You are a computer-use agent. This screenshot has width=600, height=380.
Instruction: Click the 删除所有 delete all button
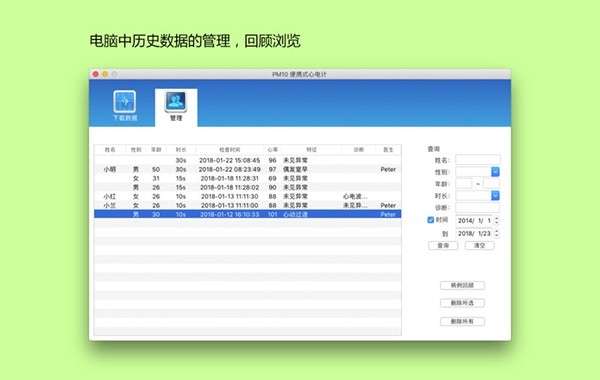[x=462, y=321]
